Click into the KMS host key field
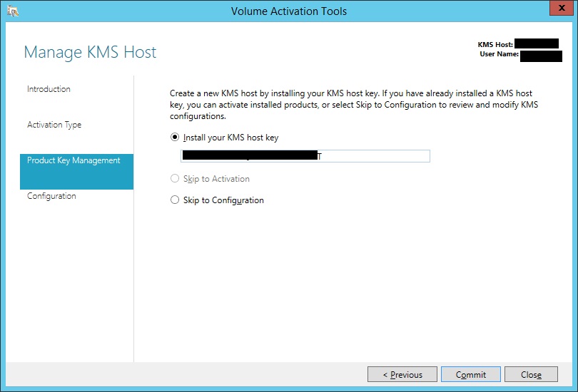The width and height of the screenshot is (578, 392). (305, 156)
